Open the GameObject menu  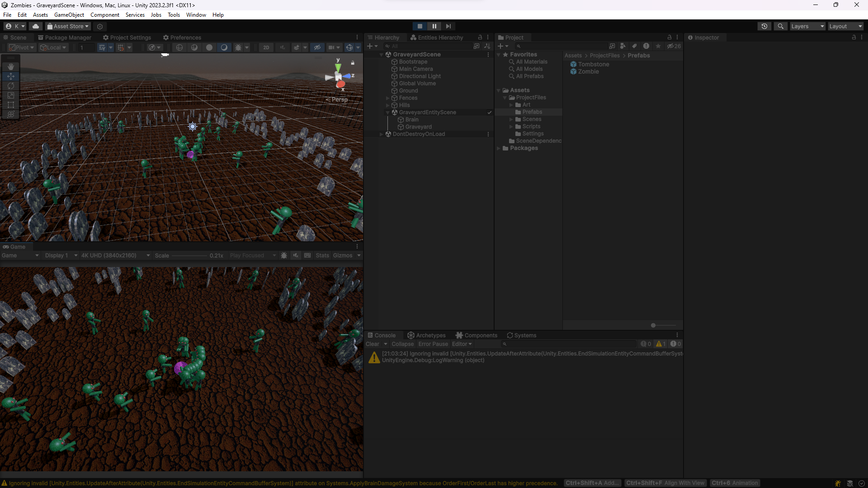click(x=69, y=15)
